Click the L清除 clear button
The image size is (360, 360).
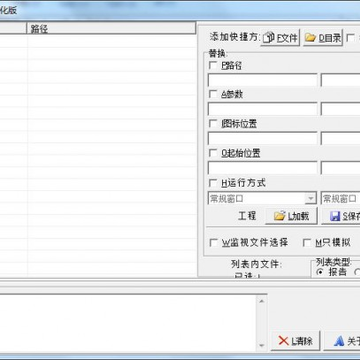pos(296,341)
